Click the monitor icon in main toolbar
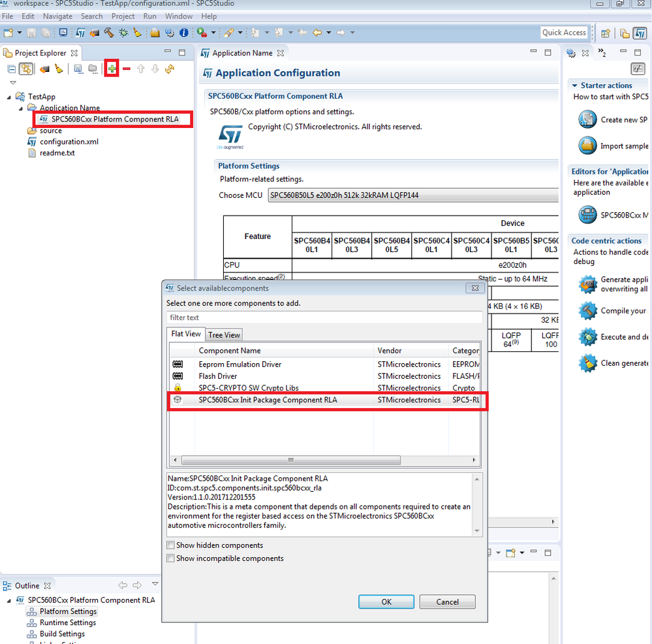 click(63, 33)
